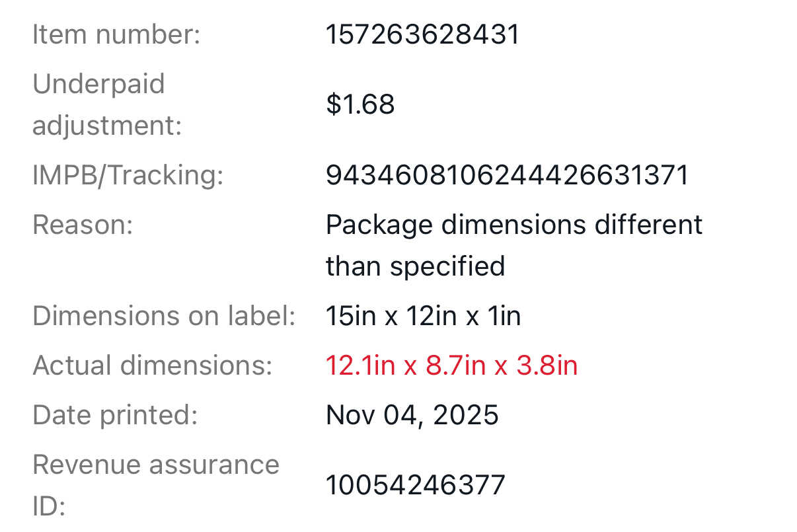The height and width of the screenshot is (532, 797).
Task: Select the Date printed label
Action: (115, 415)
